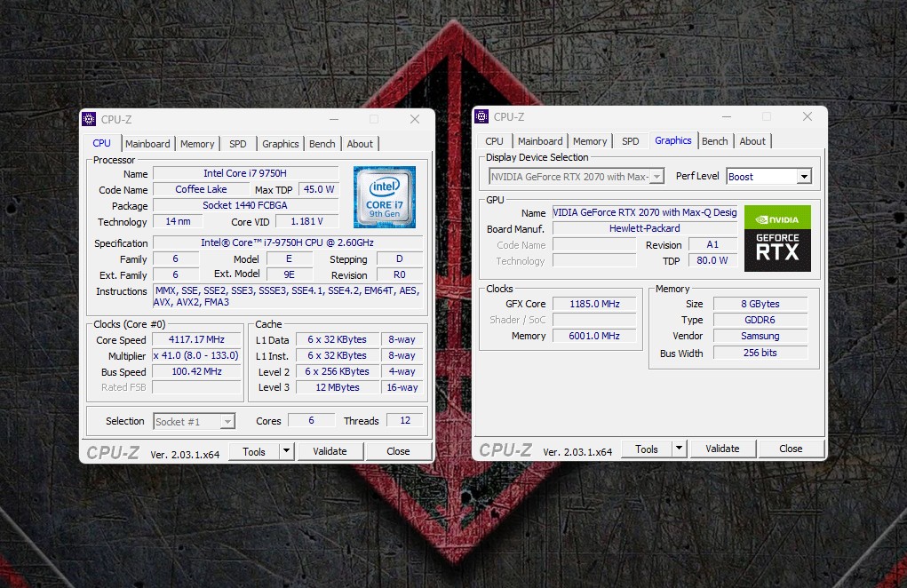Open the SPD tab in the processor window
907x588 pixels.
[x=238, y=144]
